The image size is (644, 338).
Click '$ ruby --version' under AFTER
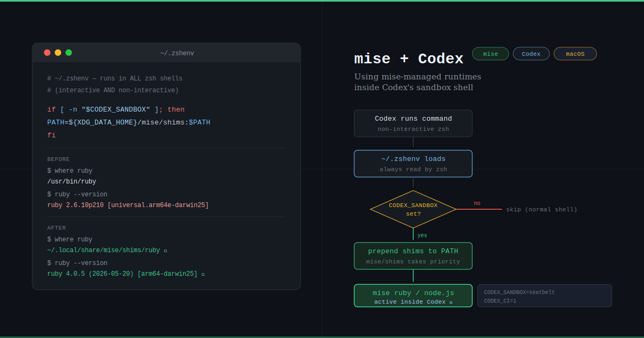(77, 263)
